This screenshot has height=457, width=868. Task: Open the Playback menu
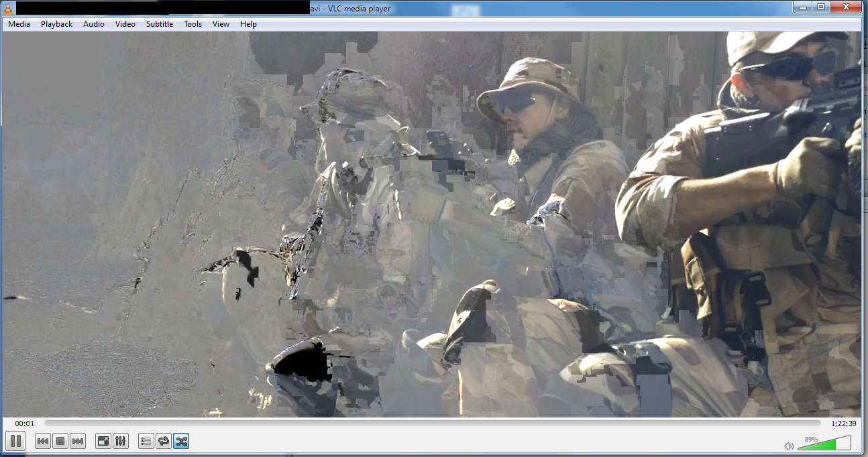tap(56, 24)
